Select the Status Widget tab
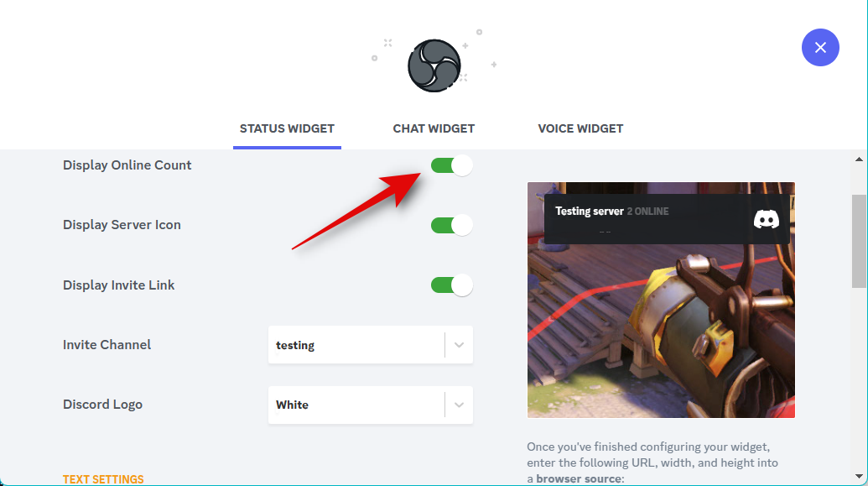Viewport: 868px width, 486px height. [287, 128]
